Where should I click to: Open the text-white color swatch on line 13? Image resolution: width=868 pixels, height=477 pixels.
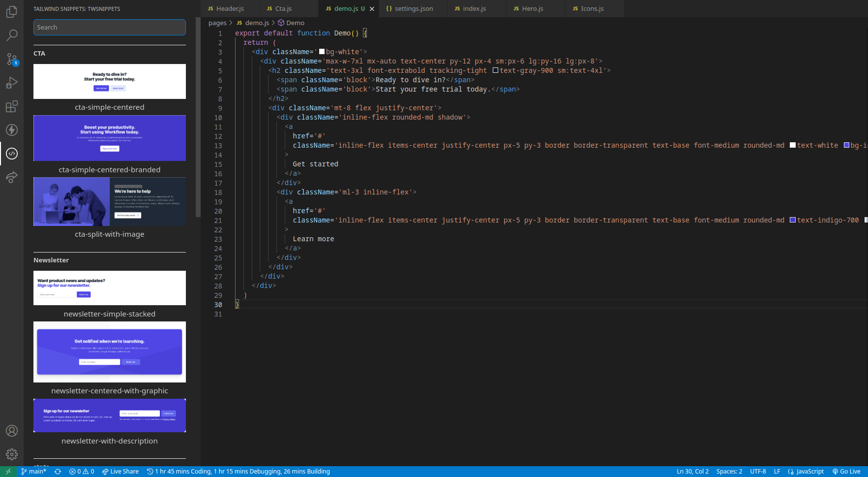(793, 145)
